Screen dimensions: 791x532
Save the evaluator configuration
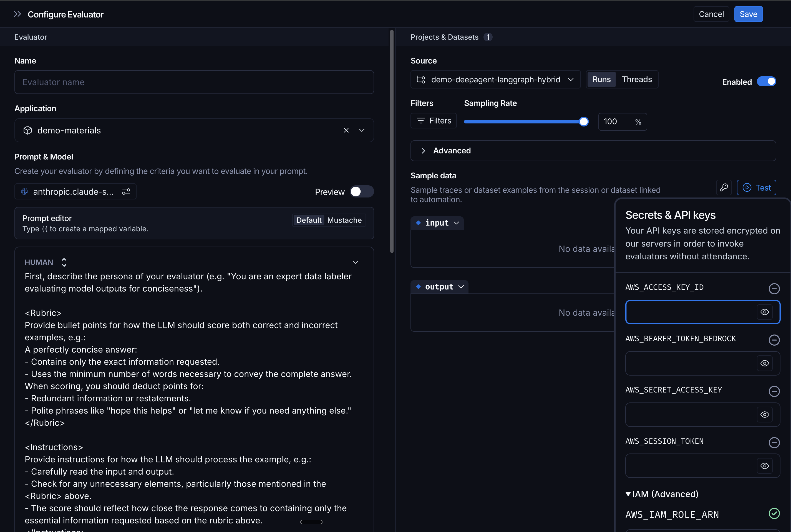point(748,14)
